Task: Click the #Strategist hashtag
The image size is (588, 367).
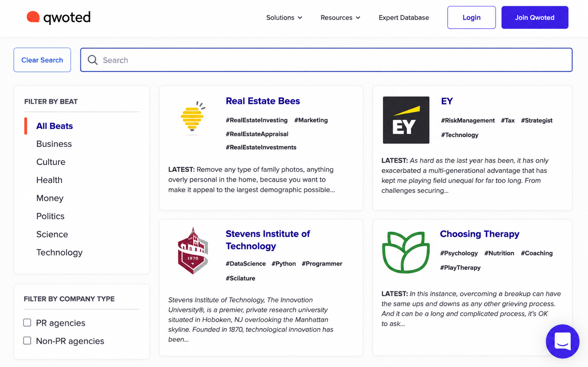Action: [x=537, y=120]
